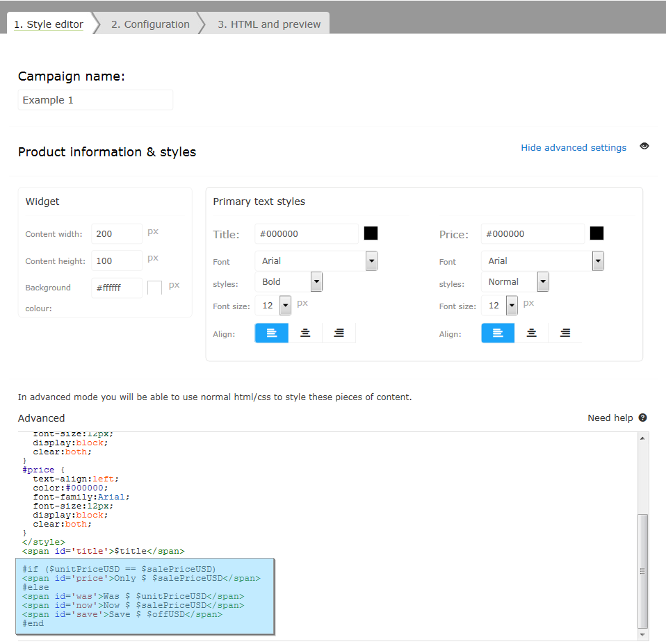666x644 pixels.
Task: Click the 'color:#000000;' code line
Action: click(70, 488)
